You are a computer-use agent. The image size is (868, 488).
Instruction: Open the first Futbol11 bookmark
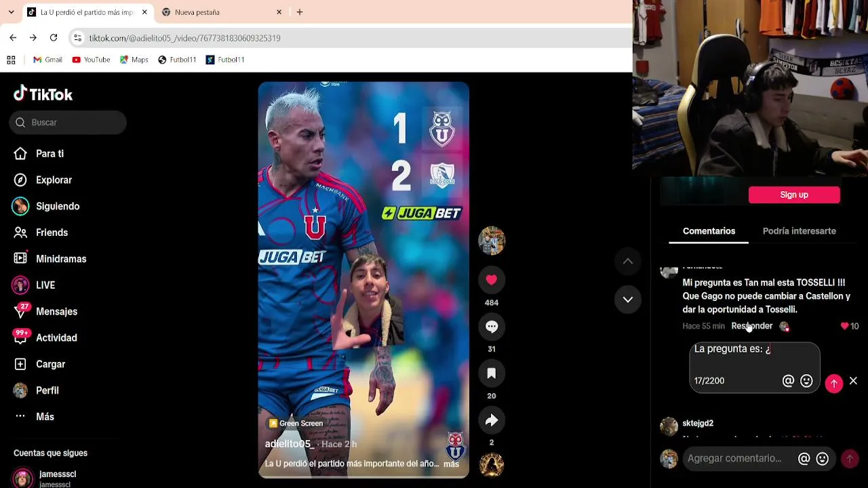coord(177,60)
